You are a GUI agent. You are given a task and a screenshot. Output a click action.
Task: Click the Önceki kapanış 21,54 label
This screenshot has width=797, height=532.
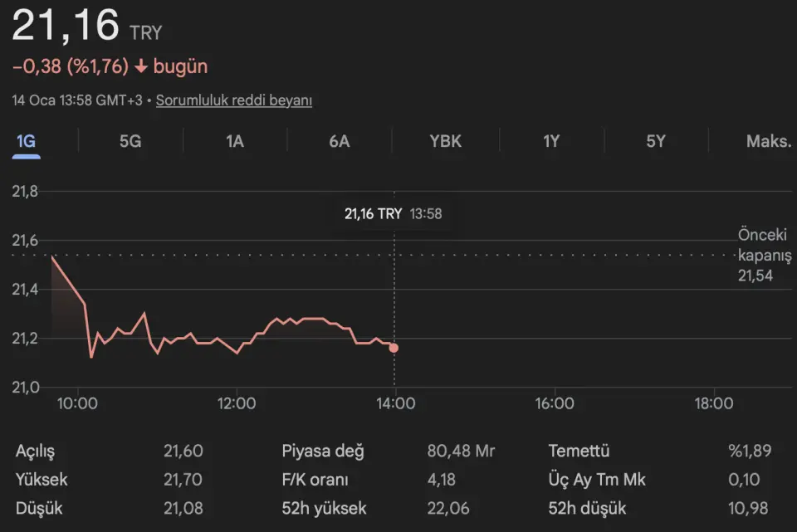764,255
